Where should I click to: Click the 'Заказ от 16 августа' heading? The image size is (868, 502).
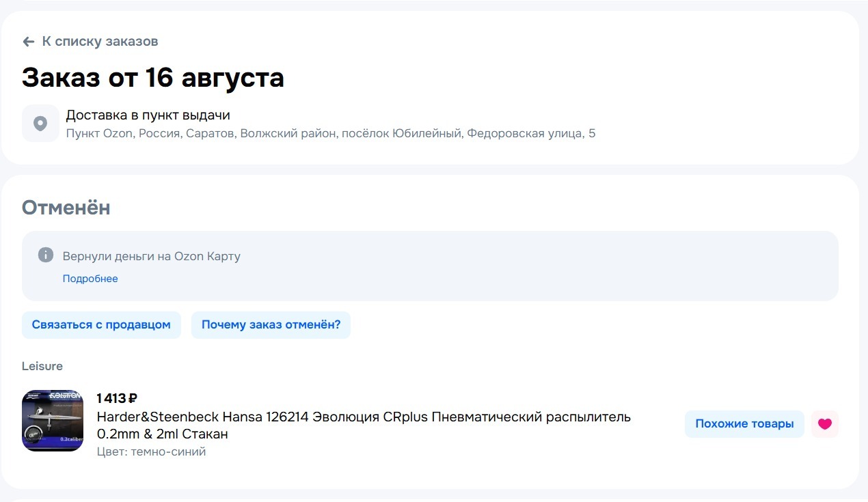coord(153,78)
